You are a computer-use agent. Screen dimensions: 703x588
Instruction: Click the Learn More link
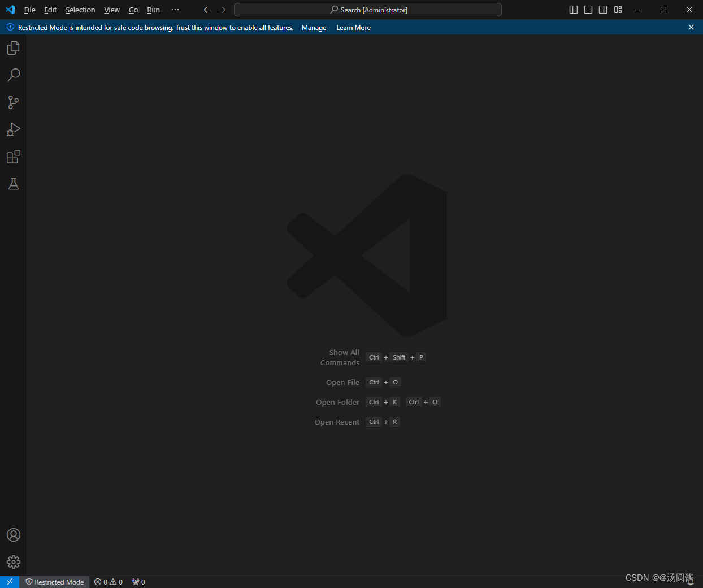353,28
